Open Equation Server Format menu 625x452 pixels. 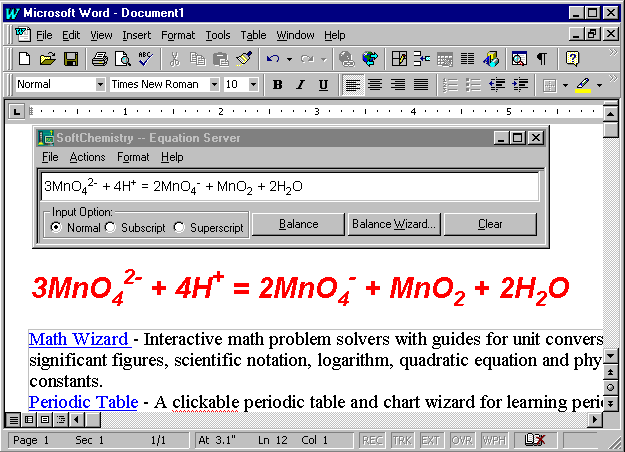[x=133, y=157]
